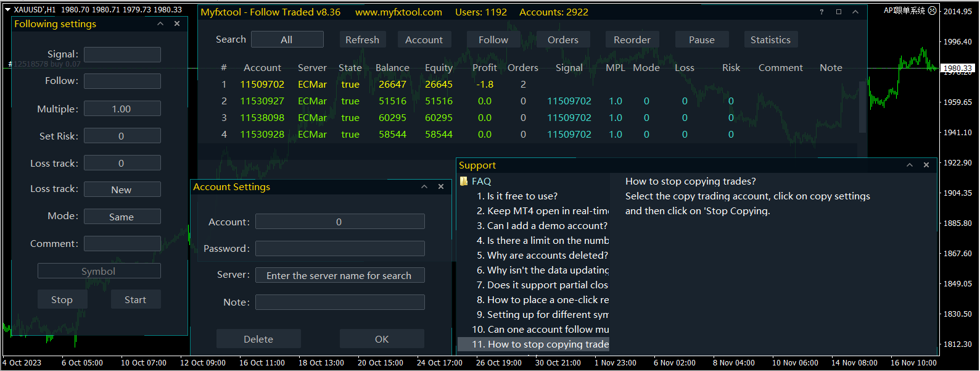
Task: Click the Stop button in Following settings
Action: click(62, 299)
